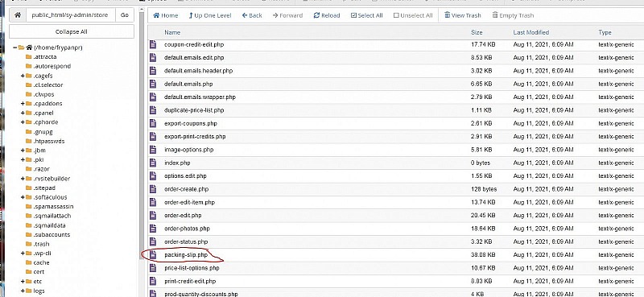The width and height of the screenshot is (644, 297).
Task: Collapse the /home/frypanpr root node
Action: [14, 47]
